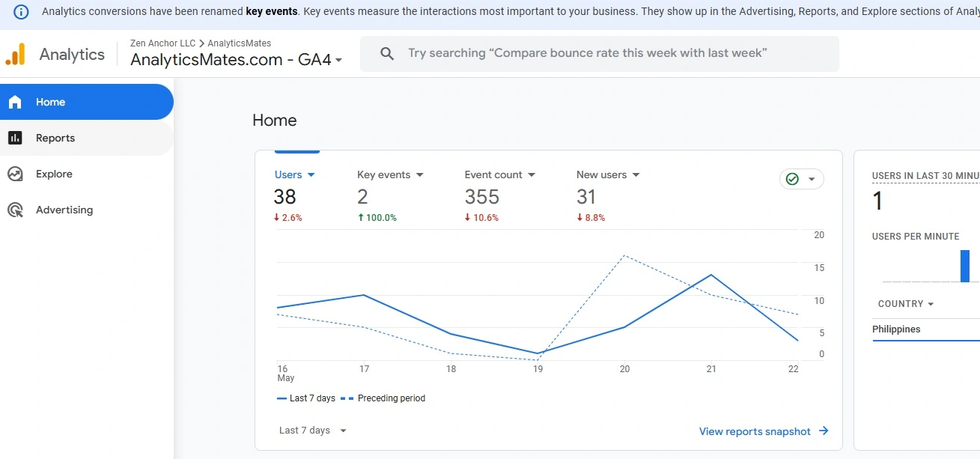The width and height of the screenshot is (980, 459).
Task: Click the blue Users per minute bar
Action: pos(965,267)
